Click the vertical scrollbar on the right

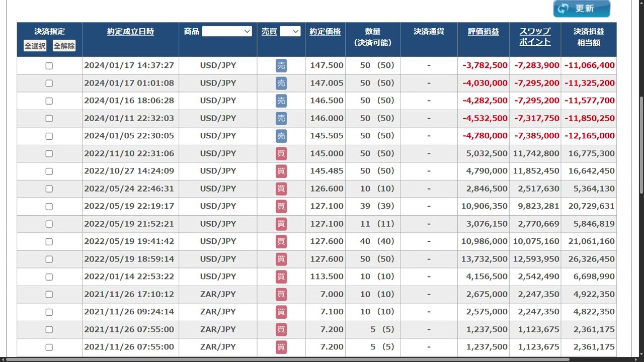(x=641, y=146)
